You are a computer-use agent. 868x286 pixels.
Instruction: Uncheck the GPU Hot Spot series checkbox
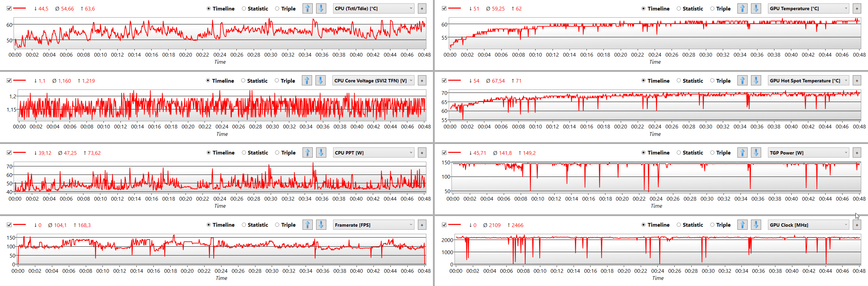pos(444,80)
